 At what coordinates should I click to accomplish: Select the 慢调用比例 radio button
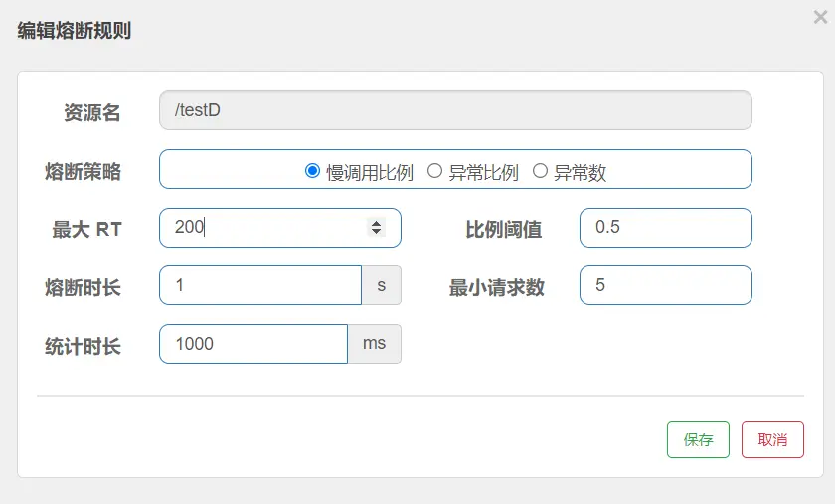tap(312, 171)
